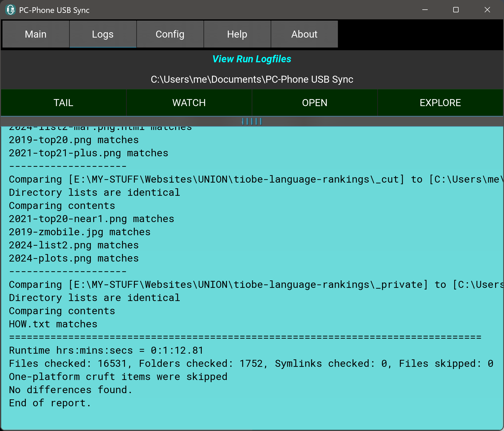This screenshot has width=504, height=431.
Task: Click the PC-Phone USB Sync app icon
Action: point(10,10)
